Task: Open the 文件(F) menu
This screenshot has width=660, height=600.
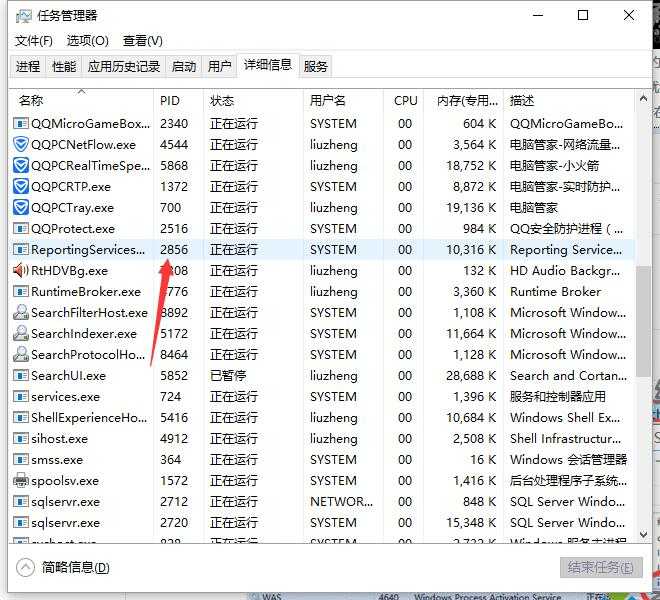Action: click(x=34, y=41)
